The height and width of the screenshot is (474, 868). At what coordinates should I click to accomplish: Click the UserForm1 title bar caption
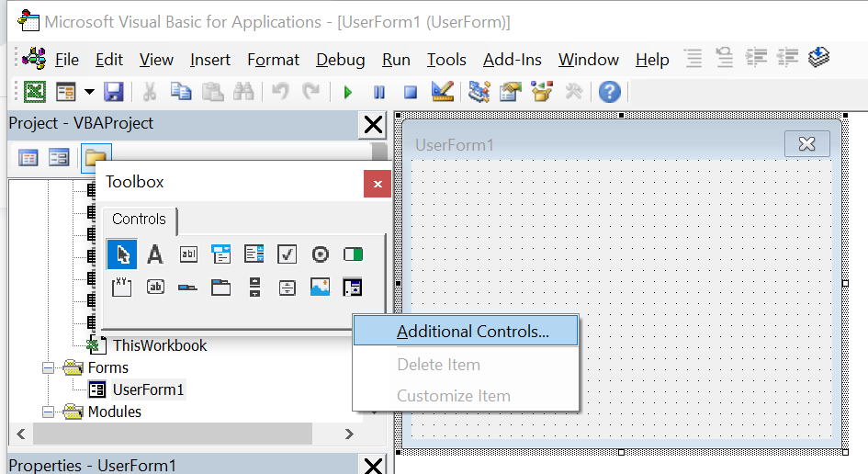point(455,145)
